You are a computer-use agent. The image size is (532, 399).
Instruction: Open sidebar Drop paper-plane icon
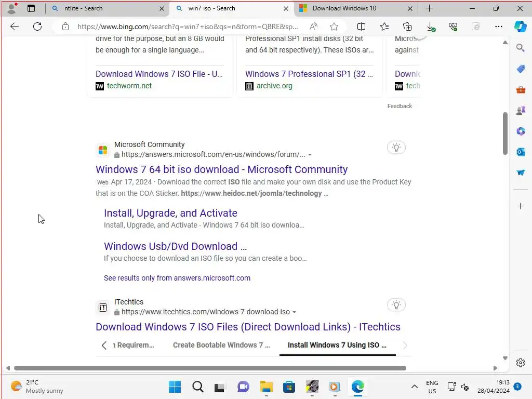pyautogui.click(x=521, y=172)
